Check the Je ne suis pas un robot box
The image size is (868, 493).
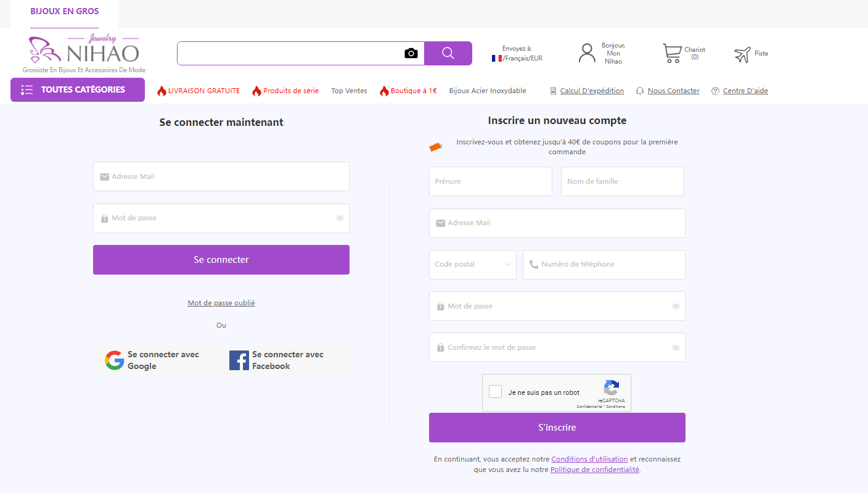pyautogui.click(x=495, y=391)
